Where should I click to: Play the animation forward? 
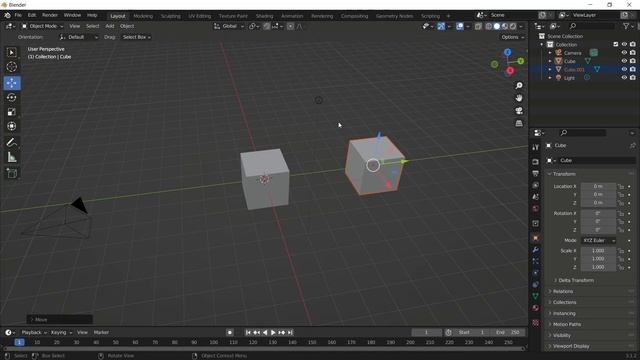273,333
